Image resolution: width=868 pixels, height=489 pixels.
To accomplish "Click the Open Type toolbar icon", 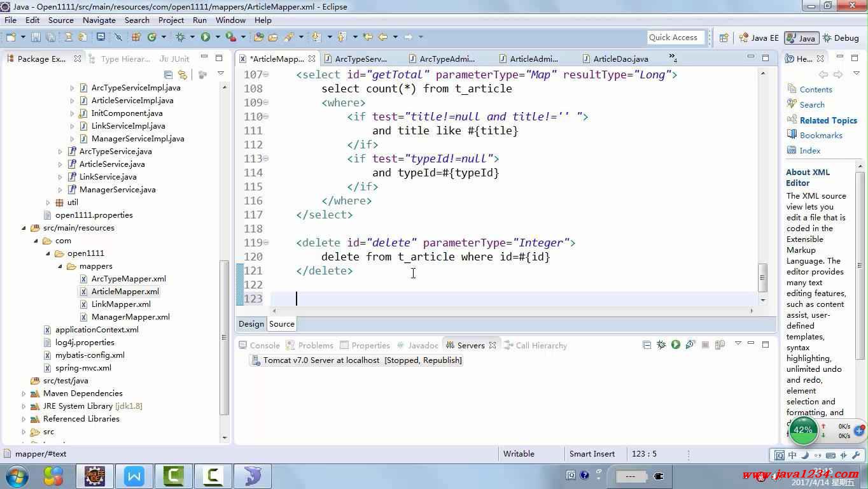I will click(x=258, y=38).
